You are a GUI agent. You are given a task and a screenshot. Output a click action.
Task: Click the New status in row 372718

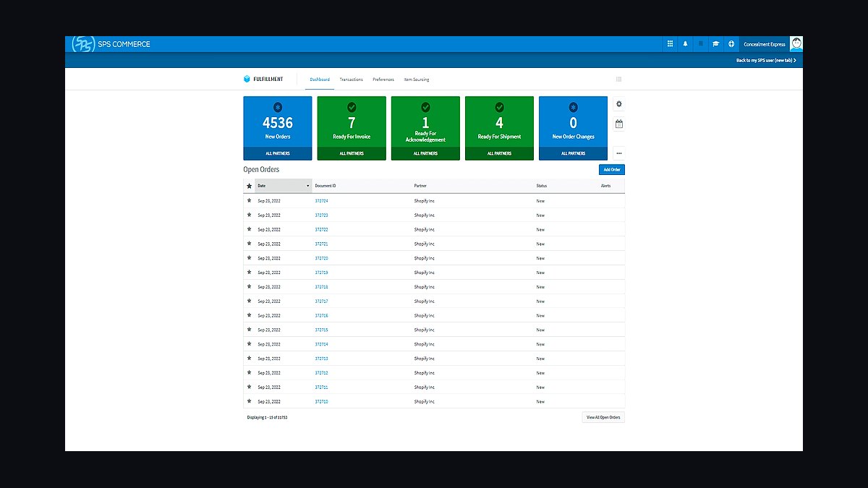point(540,286)
